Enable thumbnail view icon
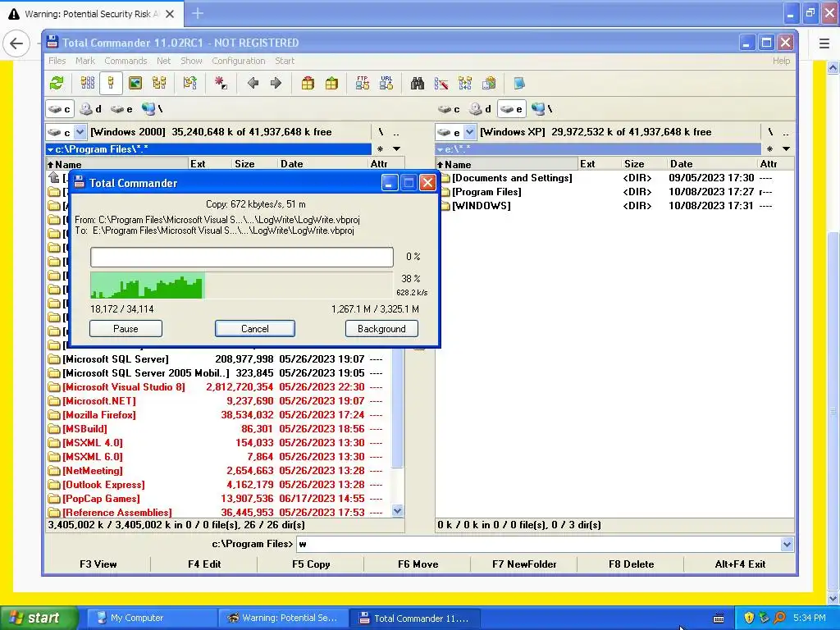 pyautogui.click(x=135, y=83)
